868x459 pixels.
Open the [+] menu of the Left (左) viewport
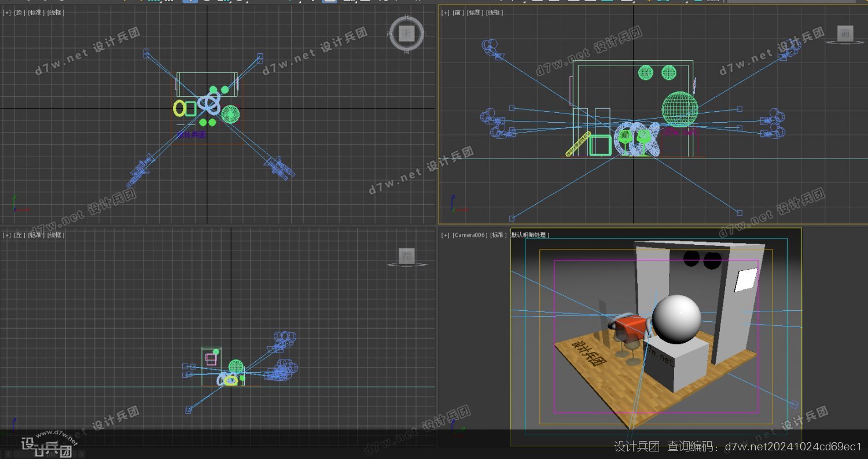[x=7, y=235]
